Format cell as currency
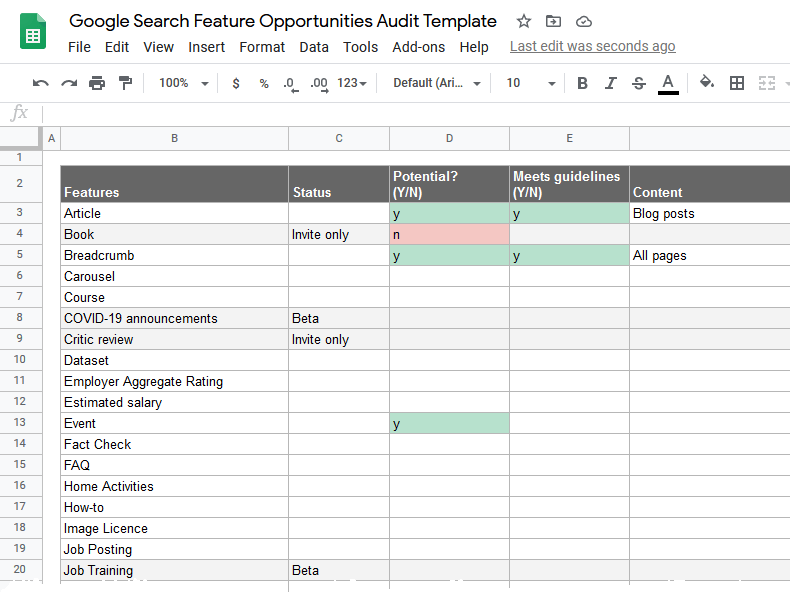Viewport: 790px width, 605px height. coord(236,83)
